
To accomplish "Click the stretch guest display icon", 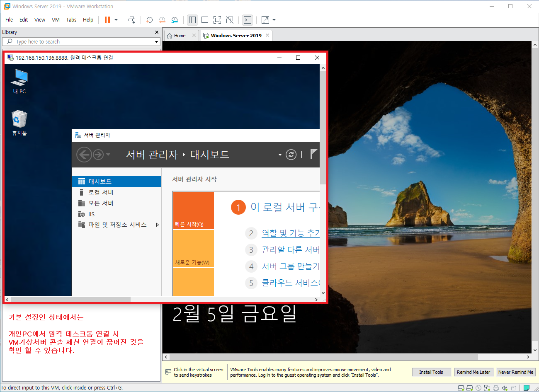I will 265,20.
